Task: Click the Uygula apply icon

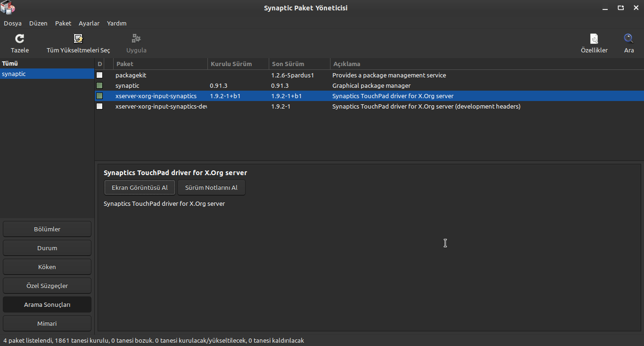Action: 136,39
